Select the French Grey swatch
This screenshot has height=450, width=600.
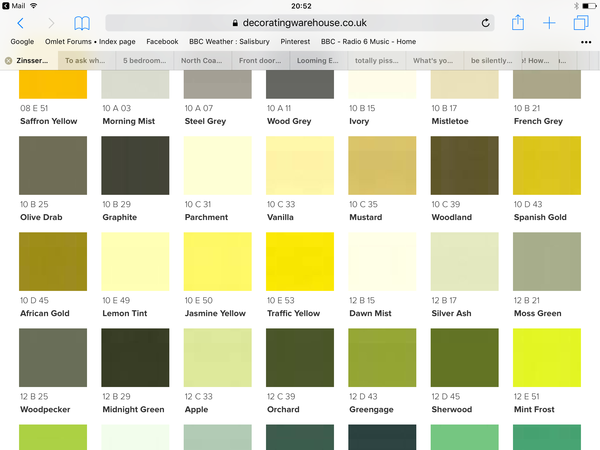point(547,84)
